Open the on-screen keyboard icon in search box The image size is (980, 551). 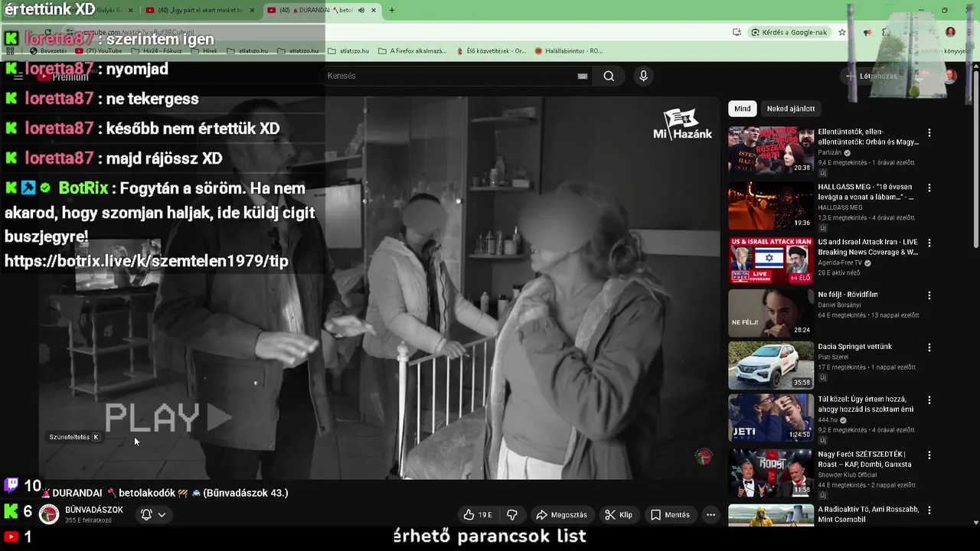click(583, 76)
